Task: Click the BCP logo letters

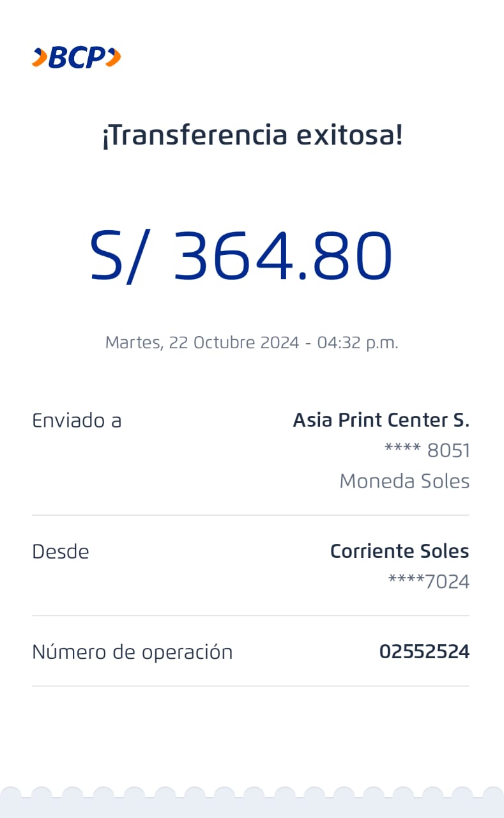Action: (x=77, y=58)
